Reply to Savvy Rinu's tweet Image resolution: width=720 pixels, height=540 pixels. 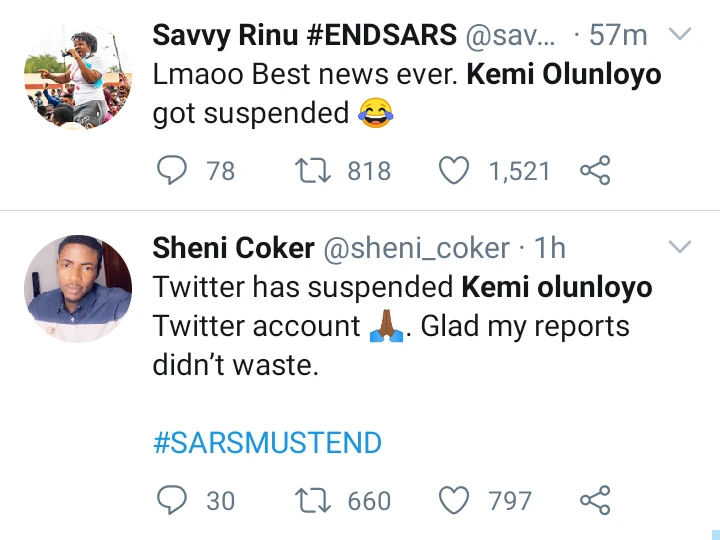(173, 172)
